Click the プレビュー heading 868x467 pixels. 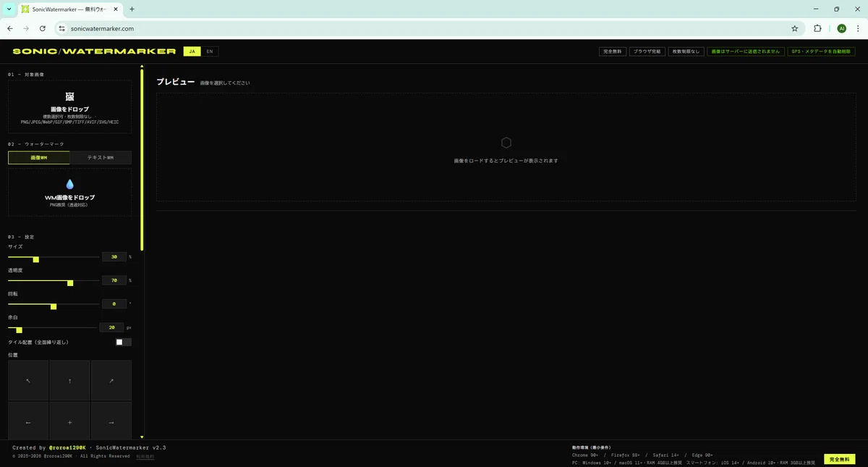click(176, 82)
